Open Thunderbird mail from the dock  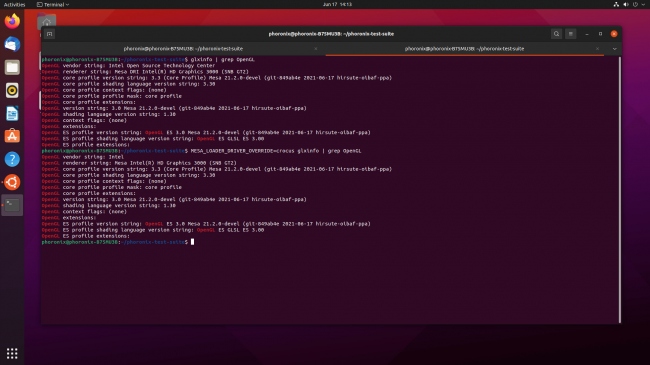coord(12,44)
